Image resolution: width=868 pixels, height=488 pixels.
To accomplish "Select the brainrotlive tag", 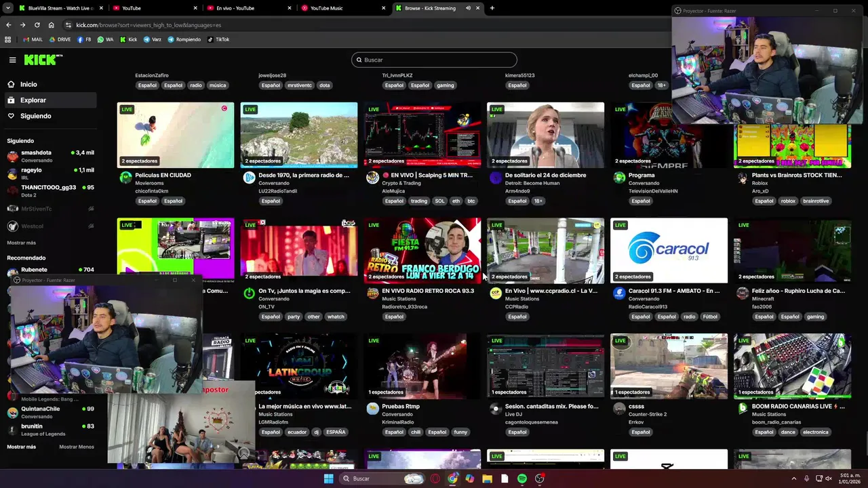I will 815,201.
